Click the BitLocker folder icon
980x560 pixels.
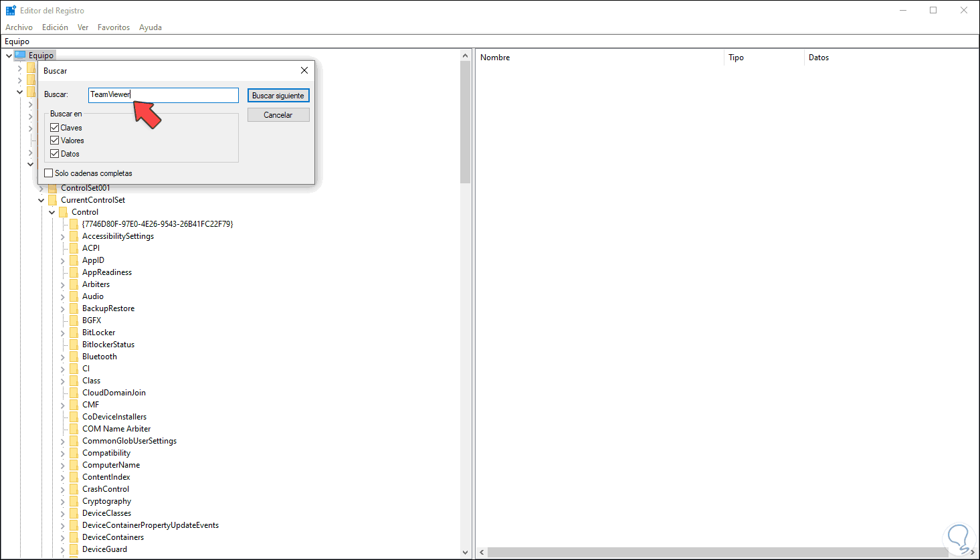coord(74,333)
